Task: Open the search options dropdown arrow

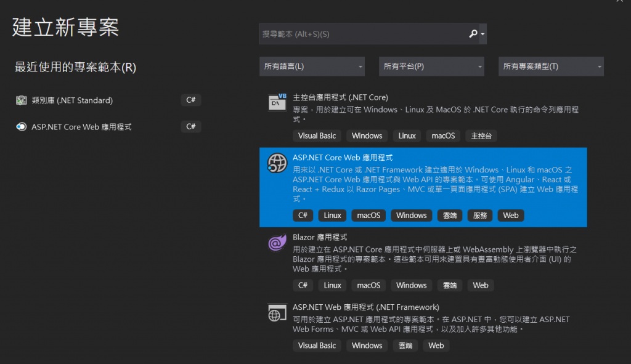Action: tap(482, 34)
